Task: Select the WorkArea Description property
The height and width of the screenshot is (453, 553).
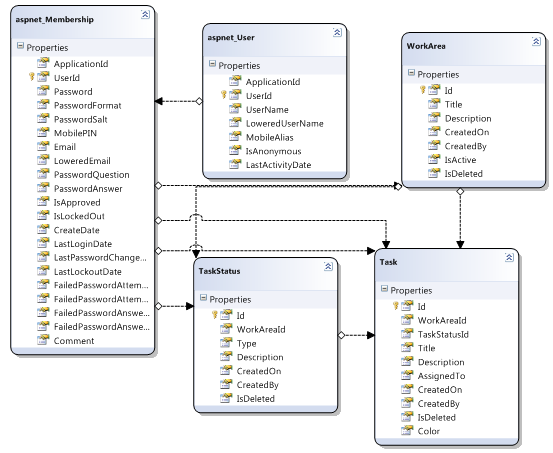Action: coord(468,119)
